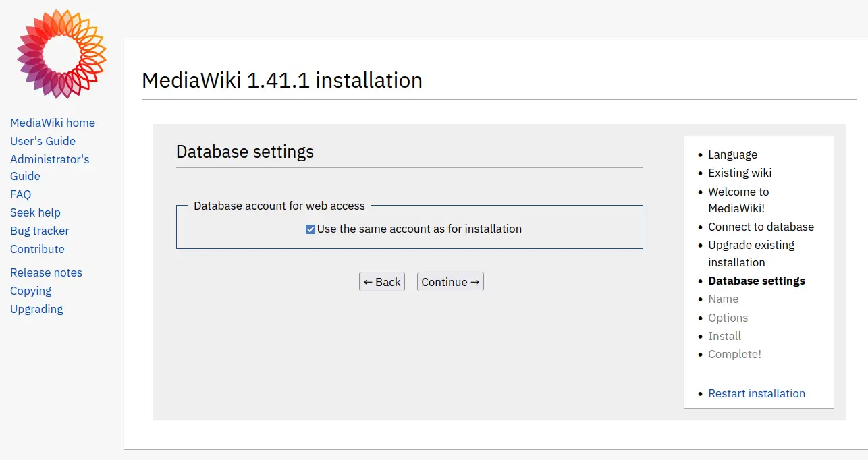
Task: Open the Copying link
Action: coord(30,291)
